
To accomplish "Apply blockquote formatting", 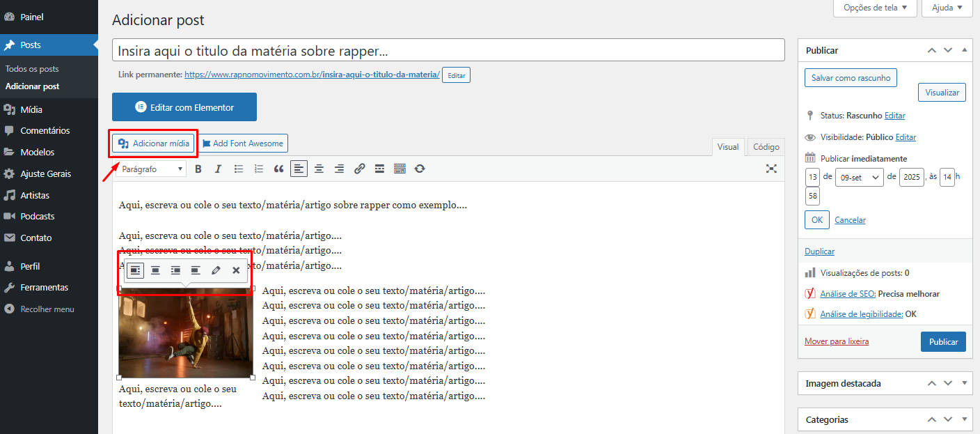I will tap(278, 169).
